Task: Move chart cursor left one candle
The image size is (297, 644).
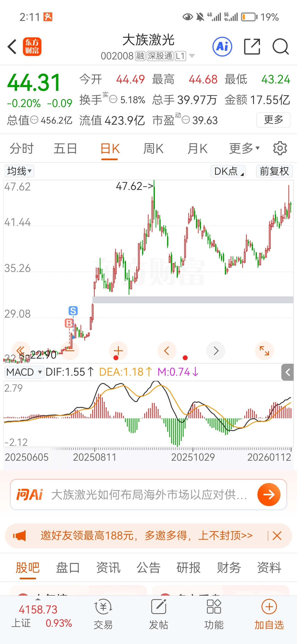Action: (167, 351)
